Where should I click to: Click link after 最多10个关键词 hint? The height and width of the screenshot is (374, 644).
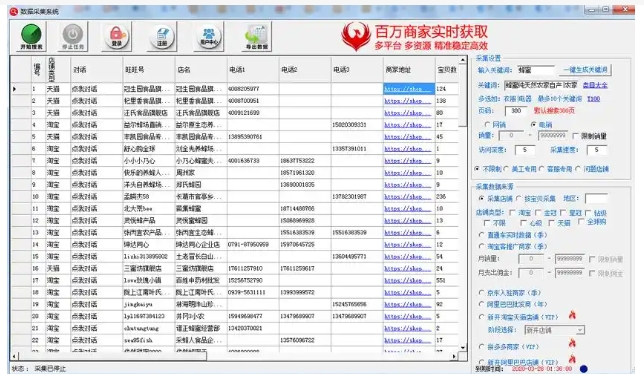coord(593,99)
